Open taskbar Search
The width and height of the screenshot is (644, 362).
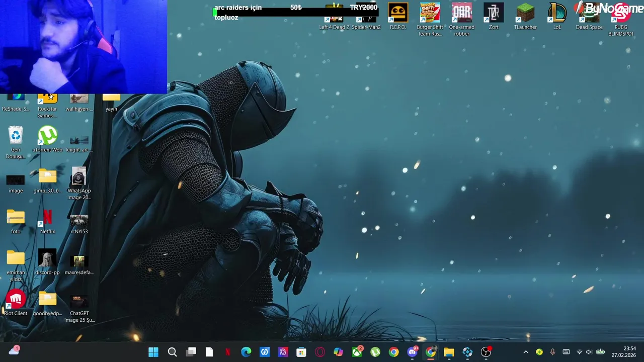coord(172,352)
